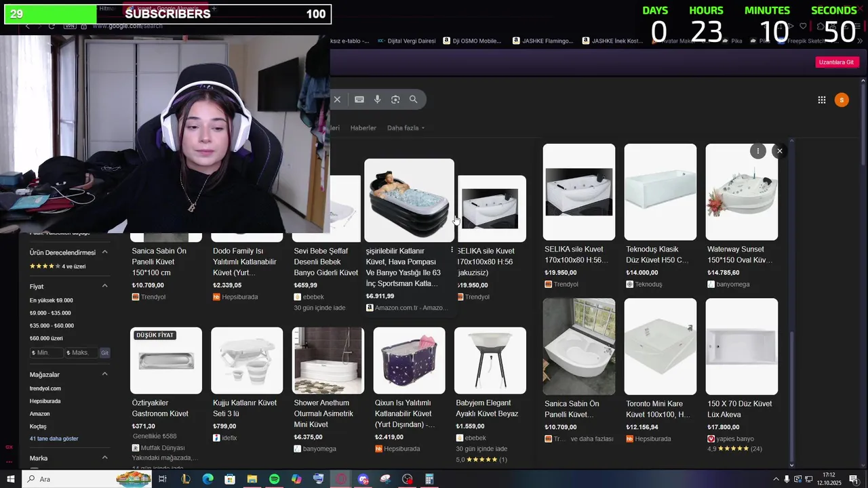868x488 pixels.
Task: Select the Haberler tab
Action: (x=363, y=127)
